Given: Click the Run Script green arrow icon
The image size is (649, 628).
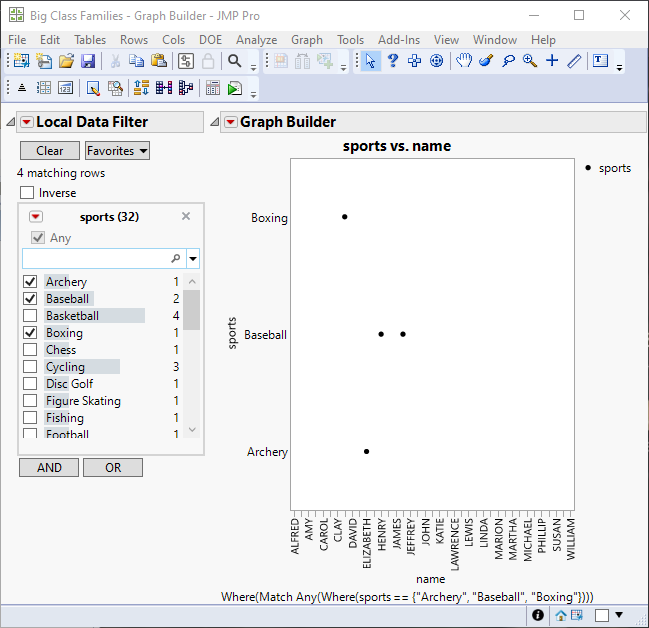Looking at the screenshot, I should [235, 88].
